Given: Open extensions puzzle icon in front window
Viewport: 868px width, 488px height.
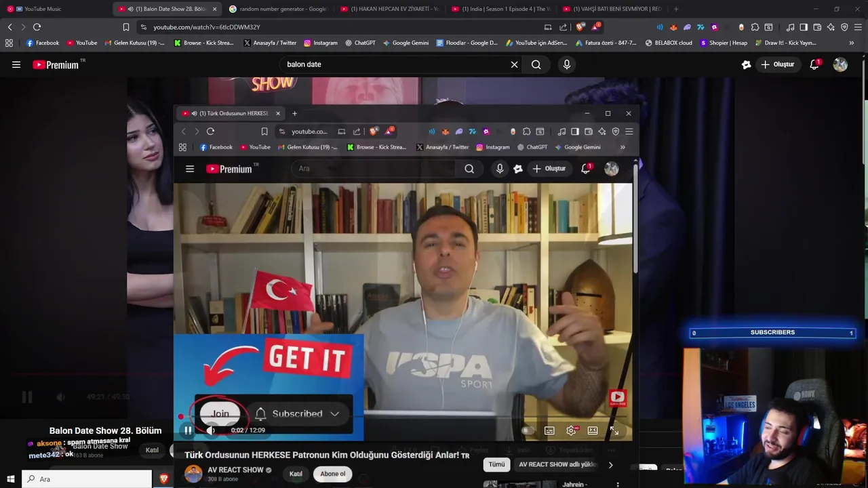Looking at the screenshot, I should click(x=526, y=131).
